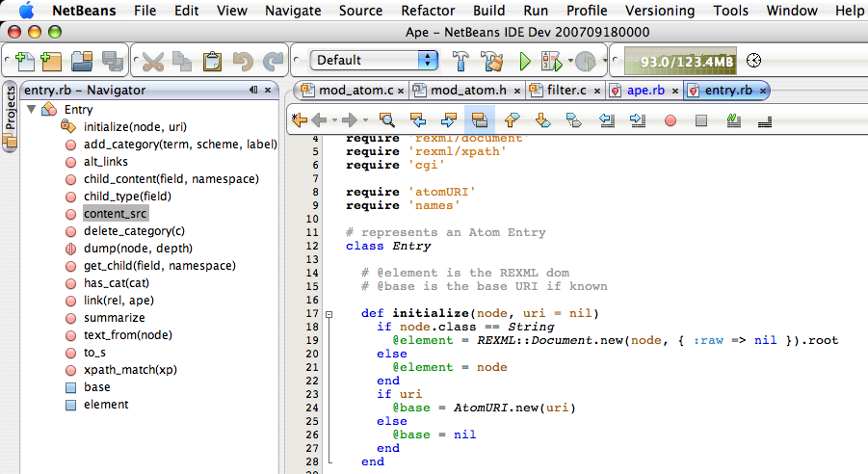Open the Source menu
Viewport: 868px width, 474px height.
360,11
